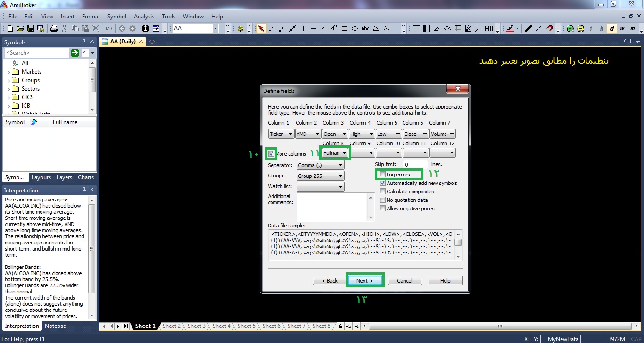The width and height of the screenshot is (644, 343).
Task: Switch to the Notepad tab
Action: tap(56, 326)
